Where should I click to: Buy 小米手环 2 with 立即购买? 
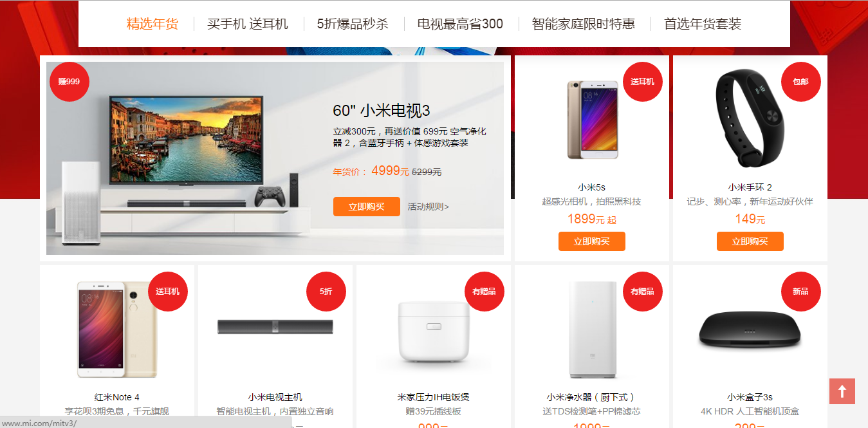coord(750,241)
